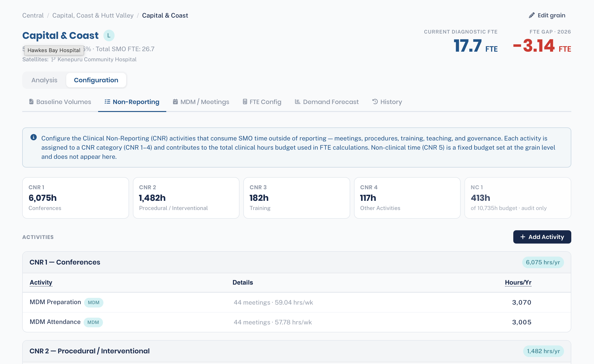
Task: Click the Baseline Volumes document icon
Action: pyautogui.click(x=31, y=102)
